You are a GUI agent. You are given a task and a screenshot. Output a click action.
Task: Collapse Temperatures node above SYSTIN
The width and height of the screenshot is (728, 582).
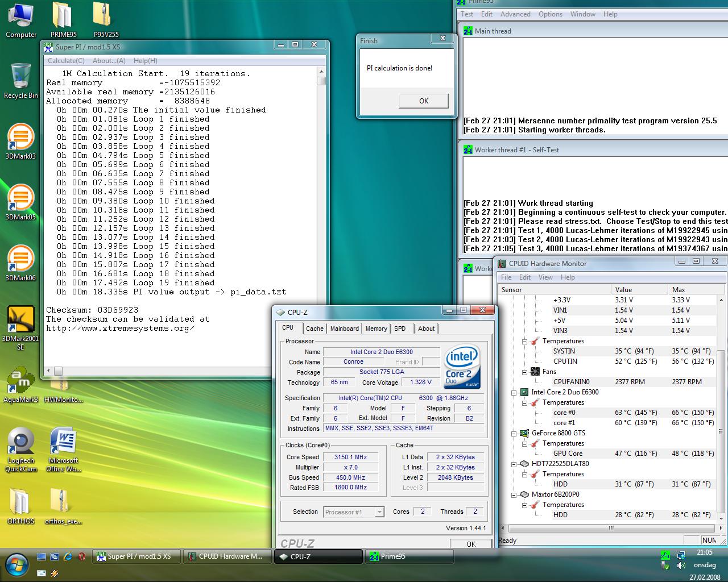click(525, 341)
